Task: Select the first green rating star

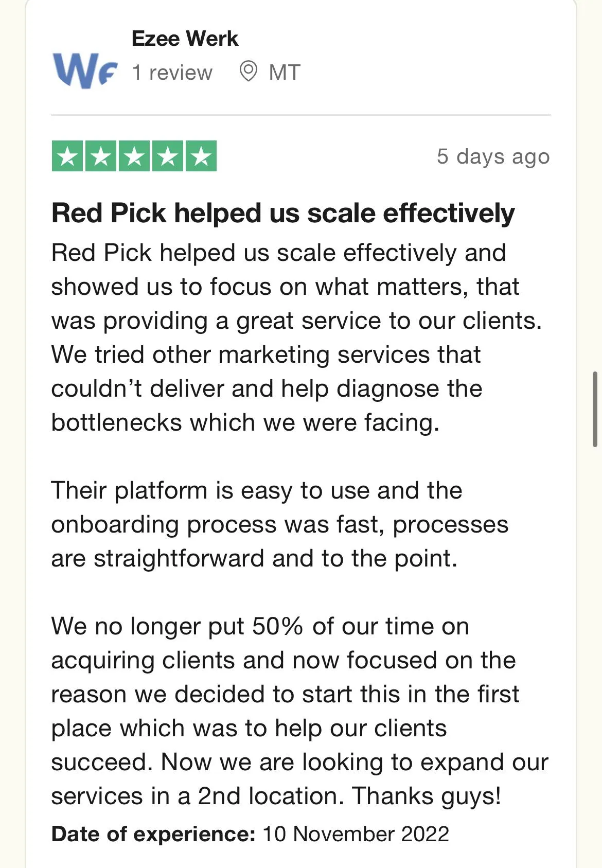Action: 67,156
